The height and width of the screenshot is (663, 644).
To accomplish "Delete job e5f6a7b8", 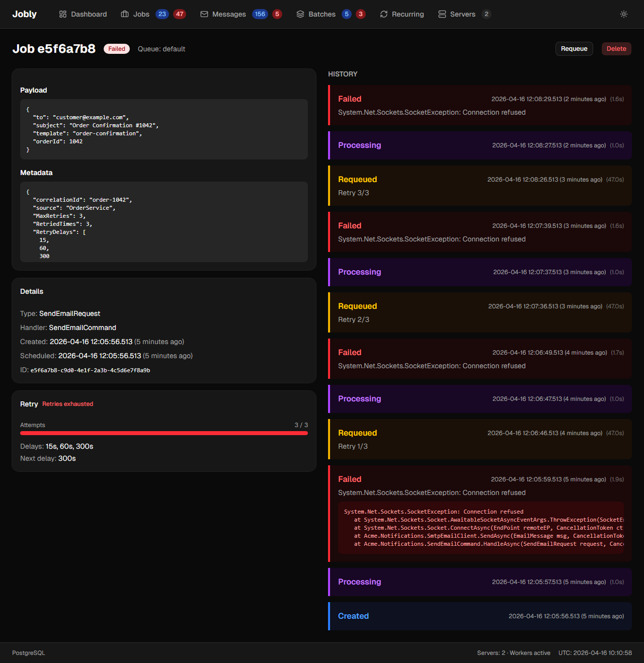I will pos(616,49).
